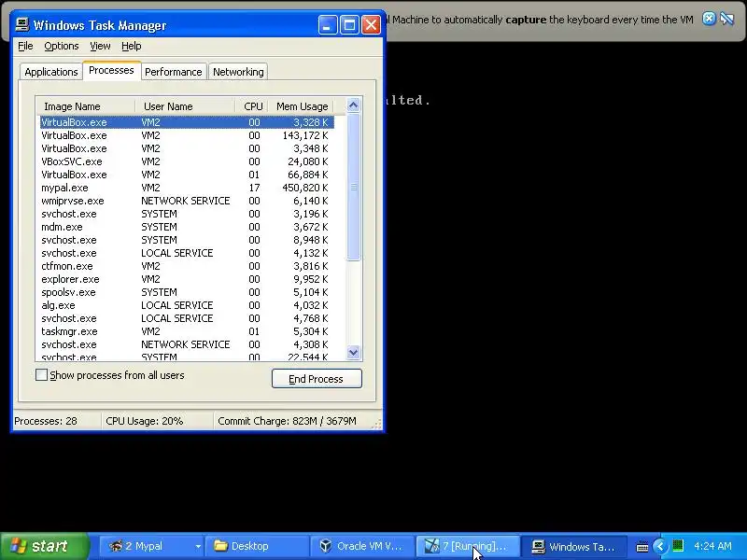747x560 pixels.
Task: Click the green CPU usage tray icon
Action: 678,545
